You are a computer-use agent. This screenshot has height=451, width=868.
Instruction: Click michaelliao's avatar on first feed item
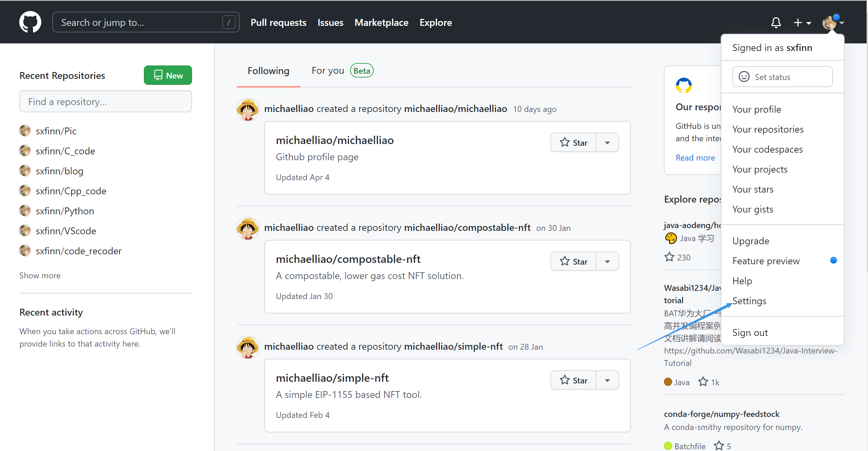coord(248,110)
